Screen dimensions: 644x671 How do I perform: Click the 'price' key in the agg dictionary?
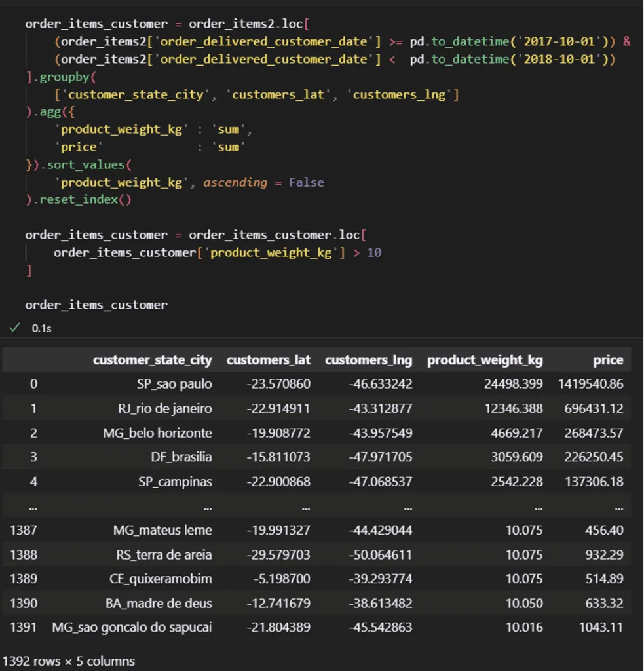[79, 147]
